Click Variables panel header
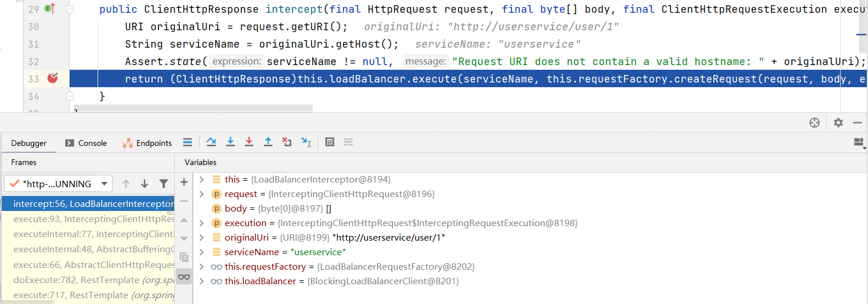868x304 pixels. click(x=200, y=162)
